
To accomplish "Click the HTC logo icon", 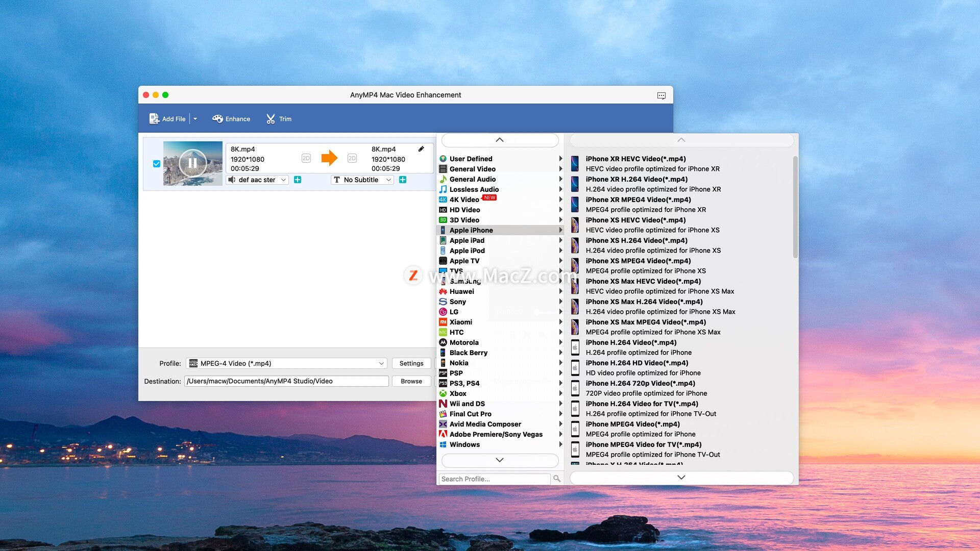I will click(x=443, y=332).
